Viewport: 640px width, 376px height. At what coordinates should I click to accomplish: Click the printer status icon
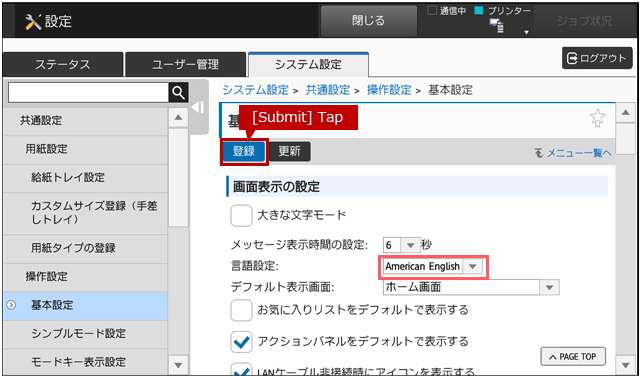click(x=497, y=26)
